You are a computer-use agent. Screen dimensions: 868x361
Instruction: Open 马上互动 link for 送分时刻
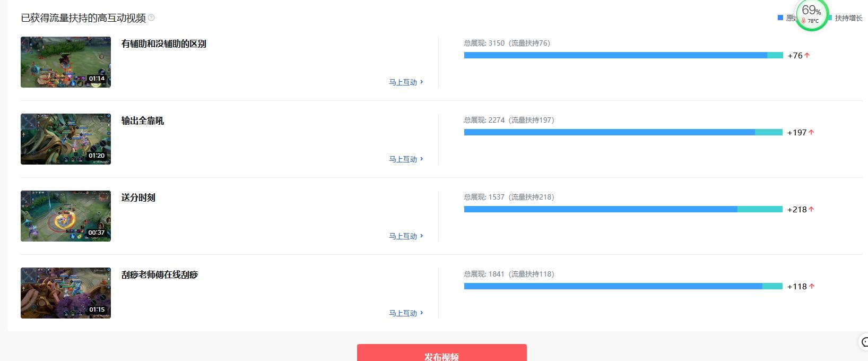pos(406,236)
